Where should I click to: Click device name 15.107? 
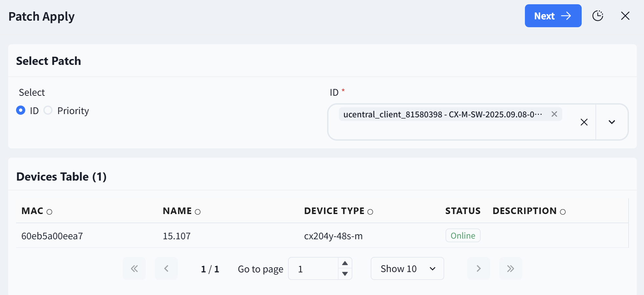click(x=177, y=236)
